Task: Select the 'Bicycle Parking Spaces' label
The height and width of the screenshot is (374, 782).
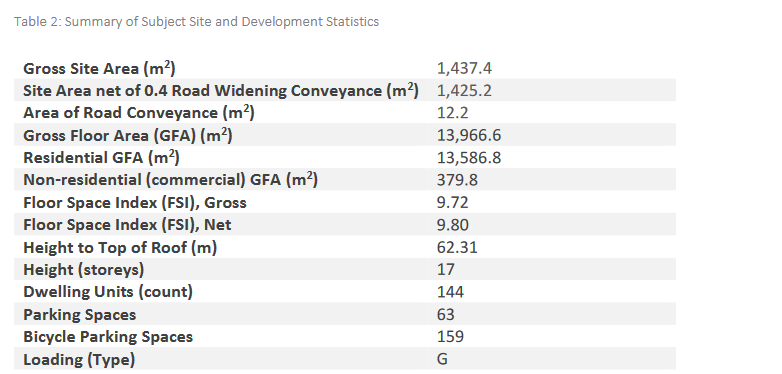Action: [108, 337]
